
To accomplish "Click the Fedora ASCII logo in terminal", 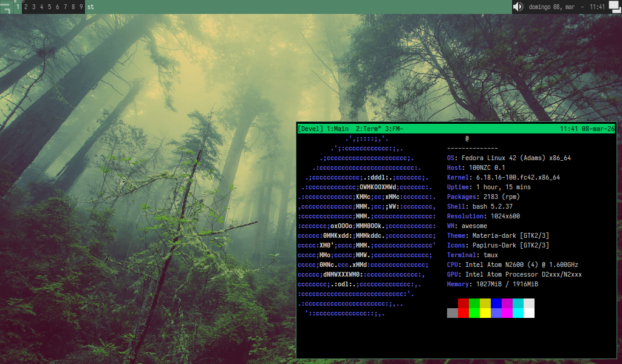I will [367, 226].
